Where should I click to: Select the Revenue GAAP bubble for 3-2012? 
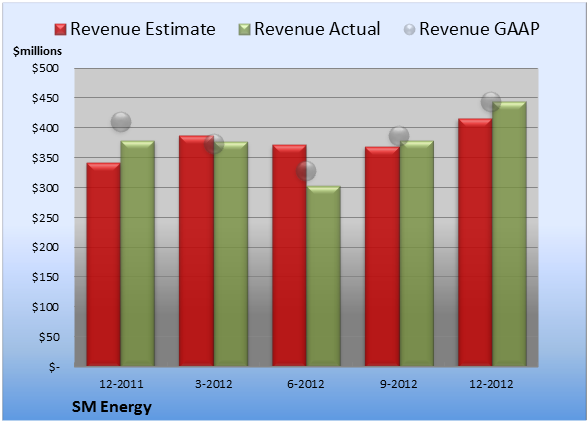[x=214, y=144]
